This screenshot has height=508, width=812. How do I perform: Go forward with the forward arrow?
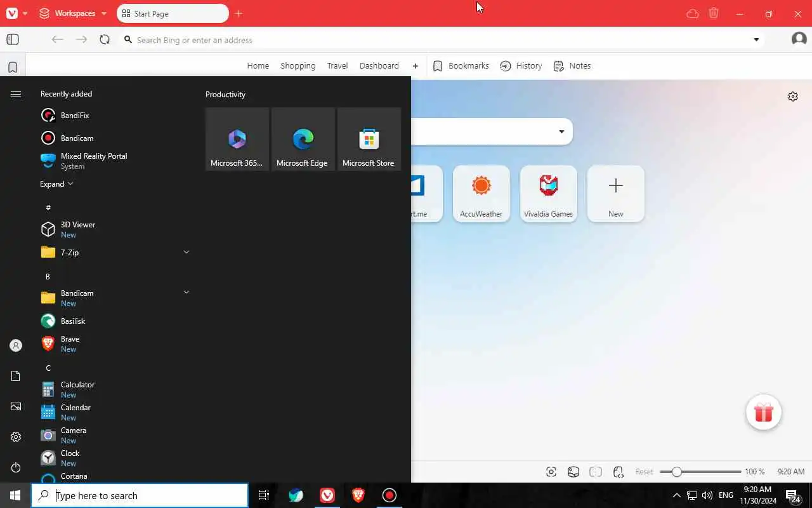click(x=81, y=39)
